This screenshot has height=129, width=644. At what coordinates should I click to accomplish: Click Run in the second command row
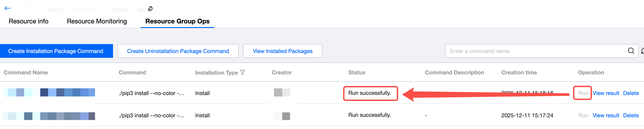pyautogui.click(x=583, y=115)
